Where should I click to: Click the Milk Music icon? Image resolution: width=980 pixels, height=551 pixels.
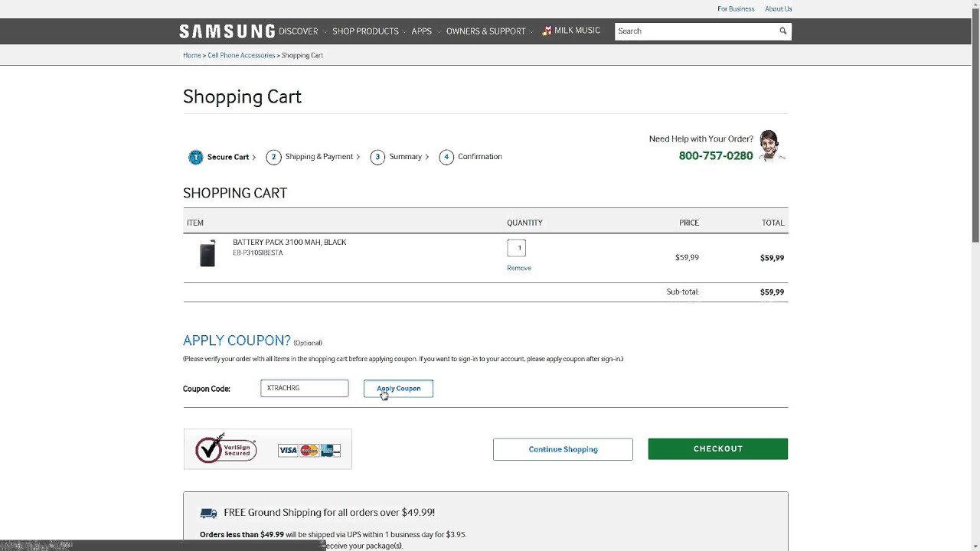coord(547,31)
